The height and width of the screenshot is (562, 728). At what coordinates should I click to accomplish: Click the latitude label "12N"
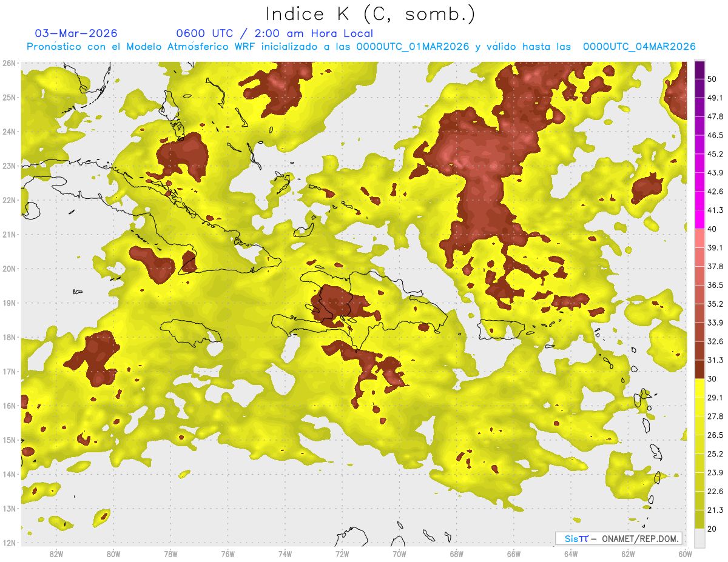[9, 543]
